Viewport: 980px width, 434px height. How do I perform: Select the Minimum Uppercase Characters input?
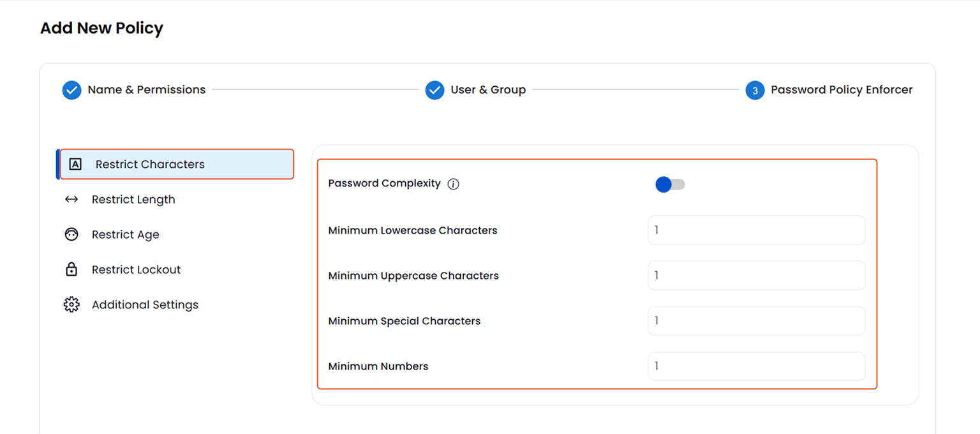point(756,275)
